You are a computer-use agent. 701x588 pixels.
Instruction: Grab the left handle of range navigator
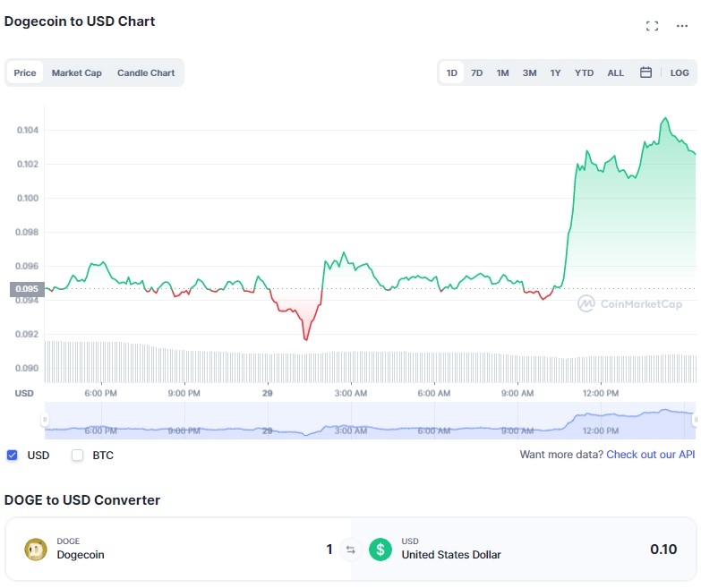[44, 420]
